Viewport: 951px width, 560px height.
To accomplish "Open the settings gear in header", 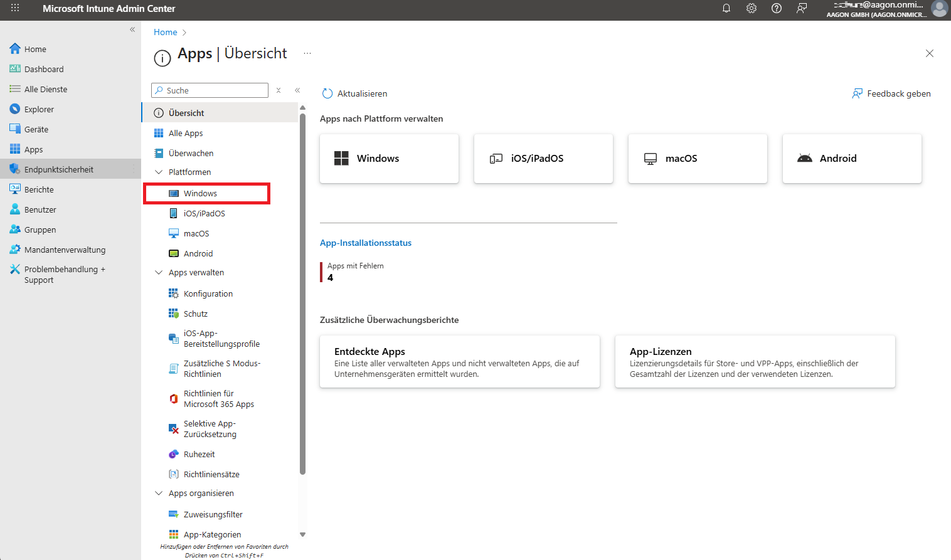I will tap(752, 9).
